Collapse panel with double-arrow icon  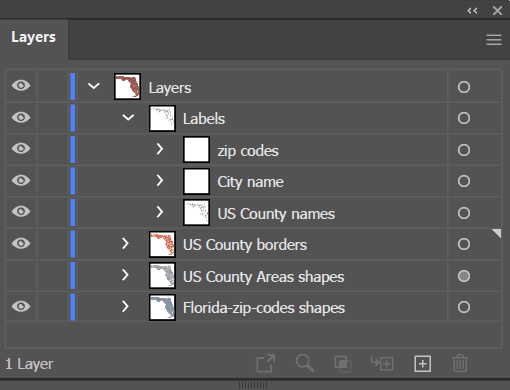pyautogui.click(x=472, y=11)
